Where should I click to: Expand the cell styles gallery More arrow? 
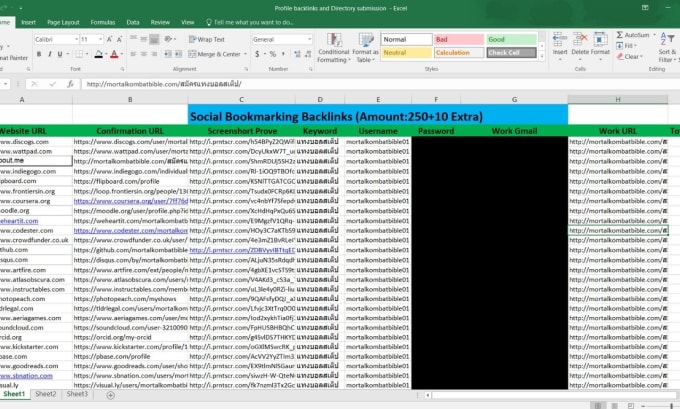pos(542,56)
